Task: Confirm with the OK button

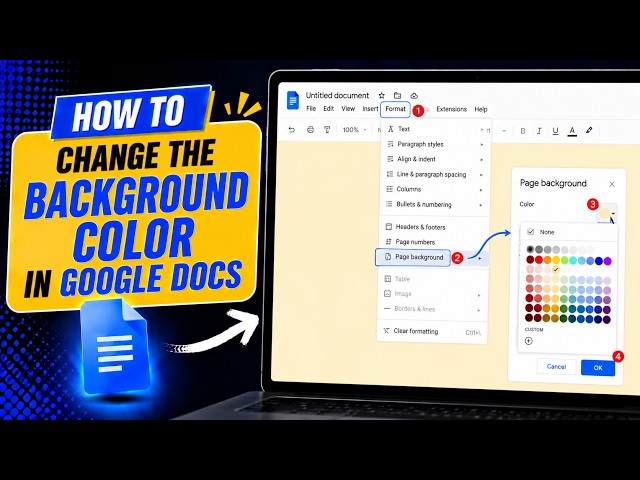Action: (x=598, y=368)
